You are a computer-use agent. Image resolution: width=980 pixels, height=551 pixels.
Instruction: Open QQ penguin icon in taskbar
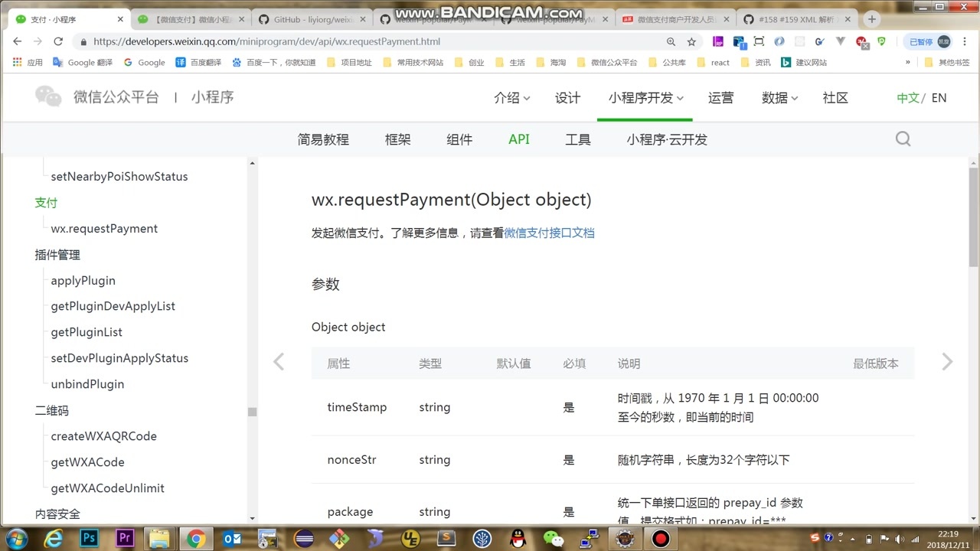point(518,538)
